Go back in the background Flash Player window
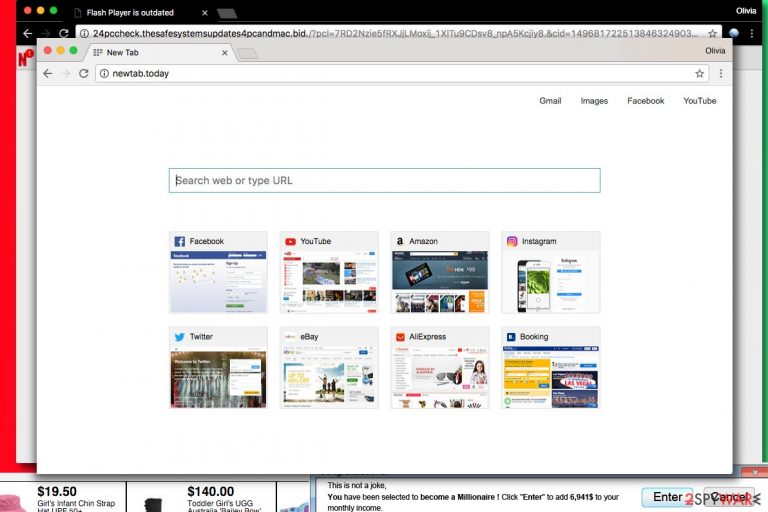 27,33
